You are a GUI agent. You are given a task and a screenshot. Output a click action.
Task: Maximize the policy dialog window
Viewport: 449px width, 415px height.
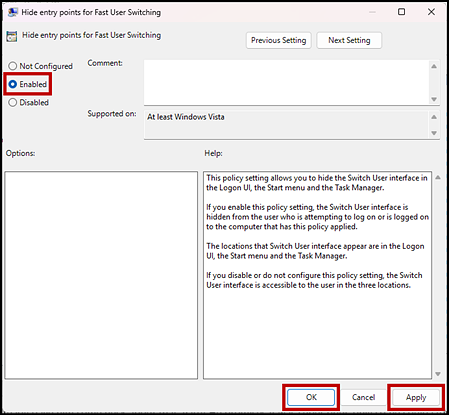tap(402, 12)
